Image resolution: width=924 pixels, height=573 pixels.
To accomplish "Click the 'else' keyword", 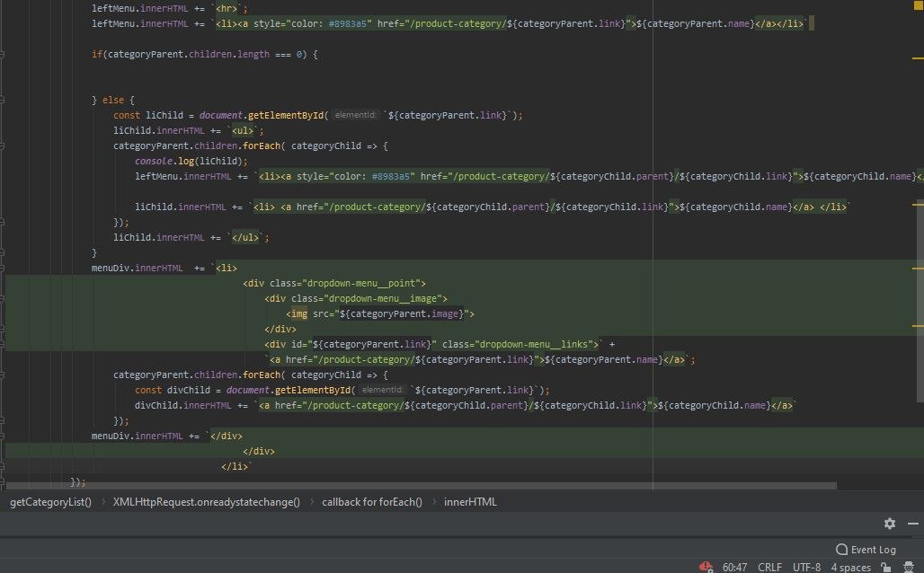I will (113, 100).
